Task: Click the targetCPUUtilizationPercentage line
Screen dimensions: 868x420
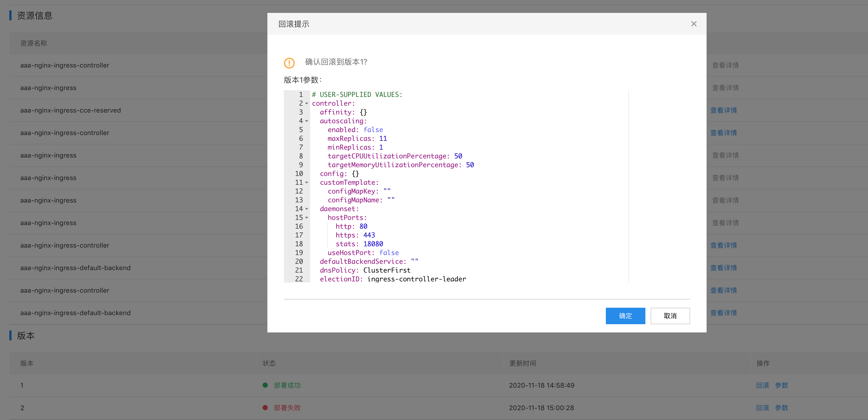Action: click(395, 156)
